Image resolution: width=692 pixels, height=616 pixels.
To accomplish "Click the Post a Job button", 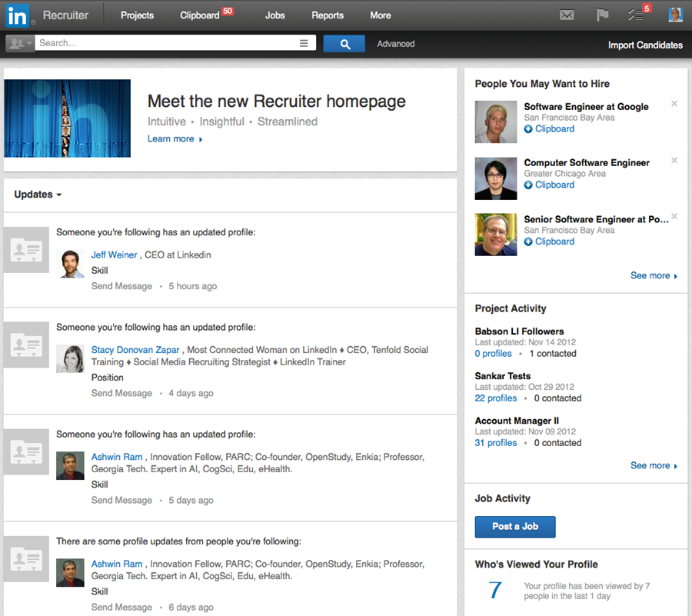I will tap(514, 527).
